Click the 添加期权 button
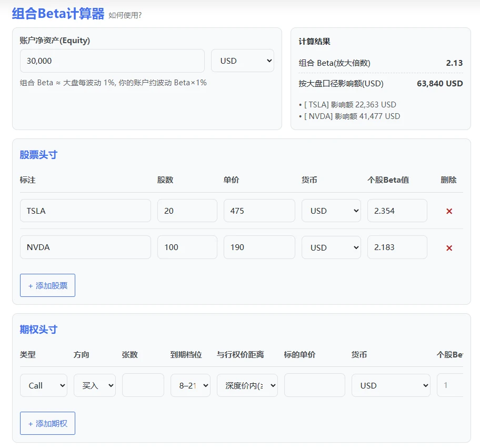 pos(47,423)
